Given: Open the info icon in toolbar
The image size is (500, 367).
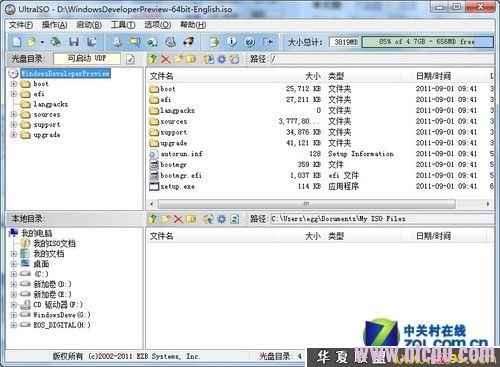Looking at the screenshot, I should coord(232,42).
